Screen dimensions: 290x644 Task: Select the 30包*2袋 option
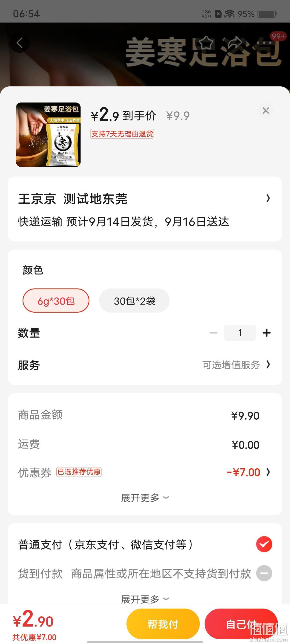pyautogui.click(x=134, y=301)
